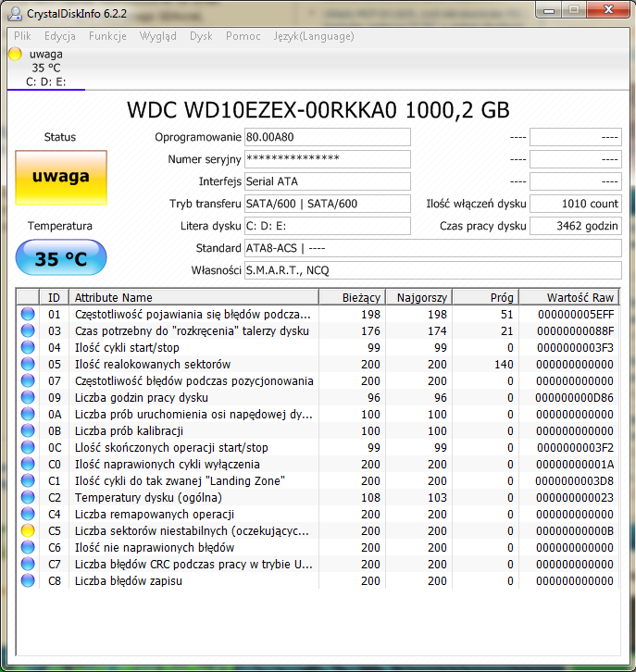Select the Liczba błędów zapisu row
Viewport: 636px width, 672px height.
pos(318,580)
